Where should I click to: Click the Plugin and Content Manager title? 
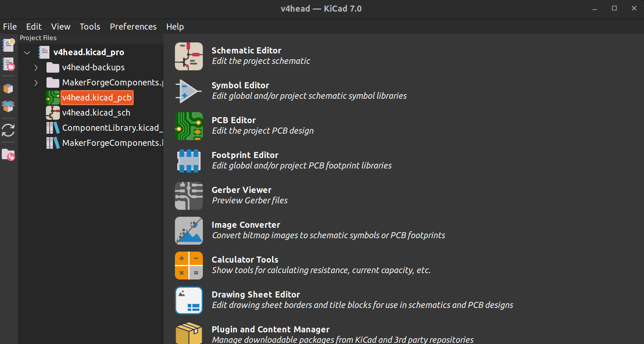pos(271,329)
